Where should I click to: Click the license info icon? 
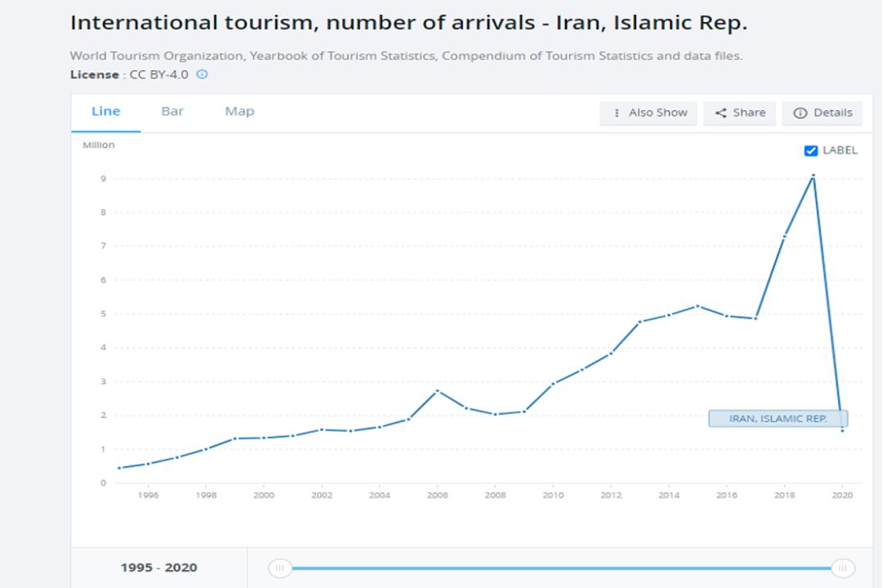click(x=202, y=74)
